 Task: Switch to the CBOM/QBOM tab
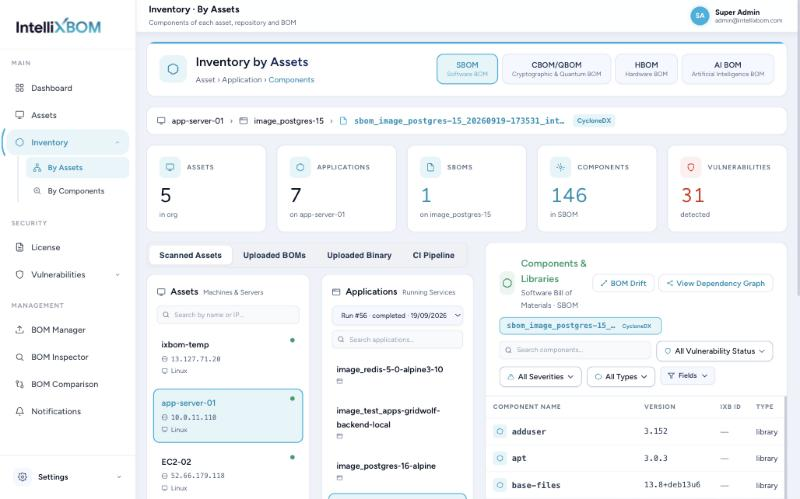(x=556, y=69)
